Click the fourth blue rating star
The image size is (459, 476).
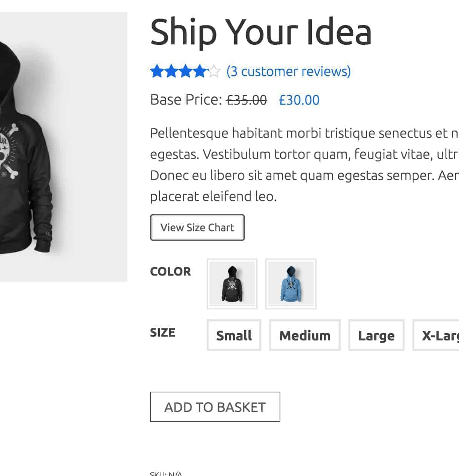point(200,72)
